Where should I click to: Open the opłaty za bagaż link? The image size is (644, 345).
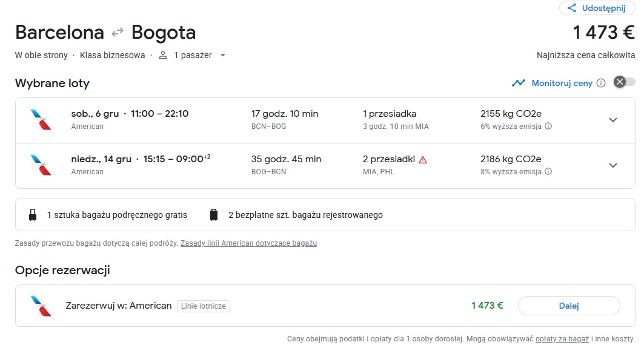[562, 339]
